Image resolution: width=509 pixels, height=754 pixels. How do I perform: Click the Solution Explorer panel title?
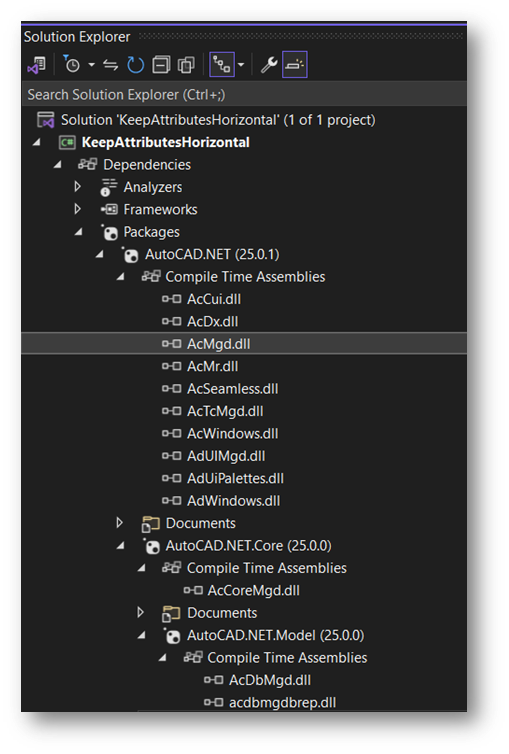(x=77, y=37)
